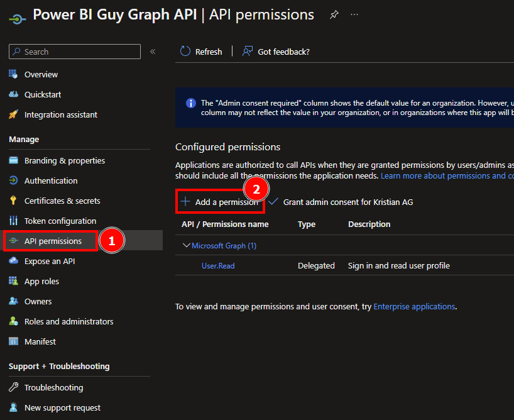Pin the API permissions blade
Image resolution: width=514 pixels, height=420 pixels.
click(334, 14)
